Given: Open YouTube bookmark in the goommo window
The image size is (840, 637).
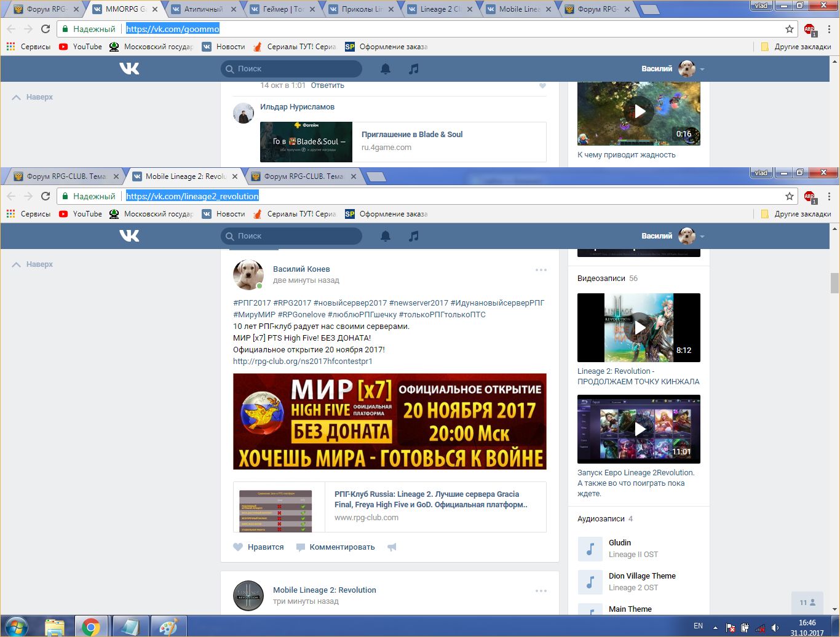Looking at the screenshot, I should pyautogui.click(x=81, y=46).
